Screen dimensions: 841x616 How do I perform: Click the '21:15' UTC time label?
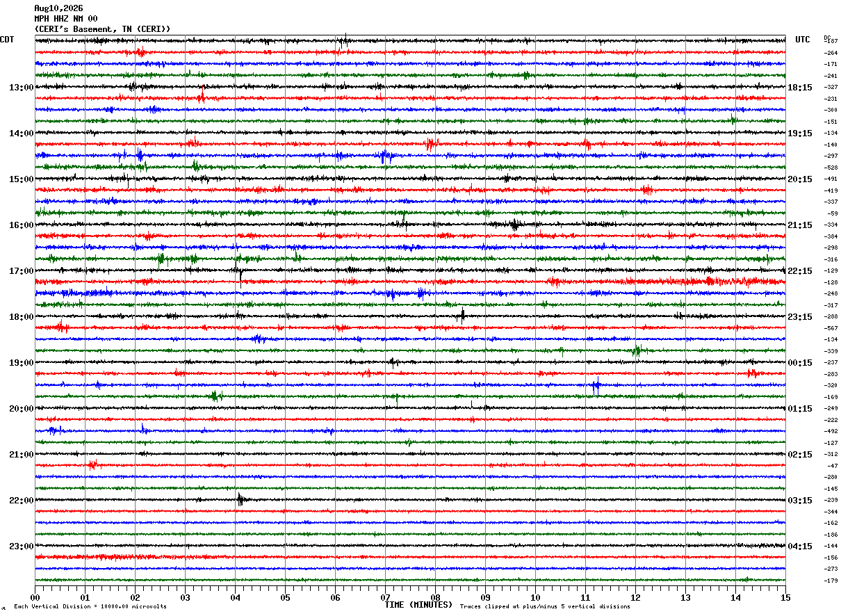point(800,225)
